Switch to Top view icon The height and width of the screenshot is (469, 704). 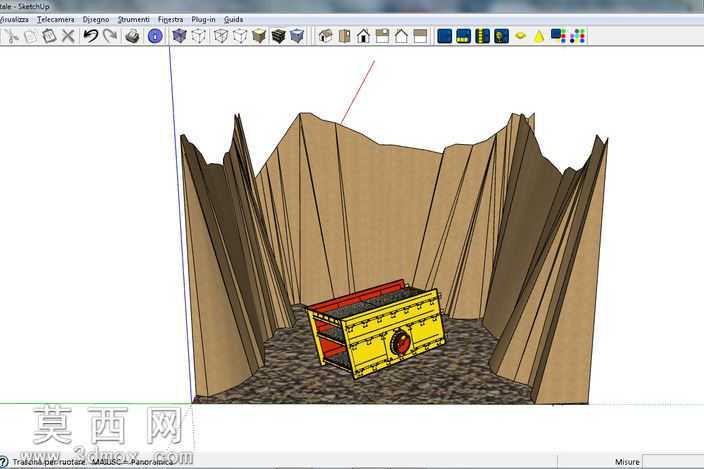tap(344, 36)
